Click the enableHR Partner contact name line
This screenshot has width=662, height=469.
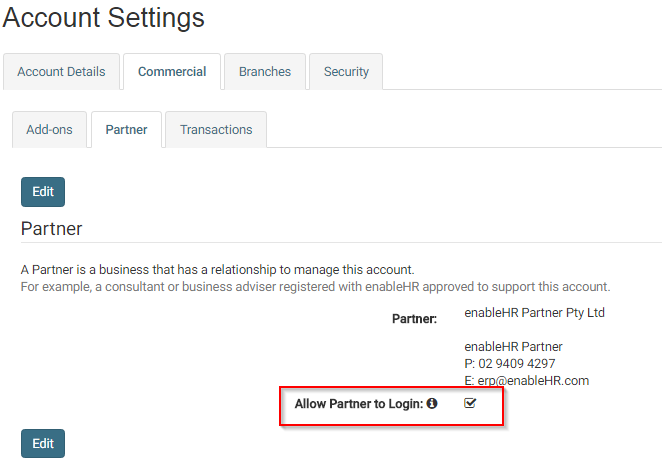[x=513, y=347]
